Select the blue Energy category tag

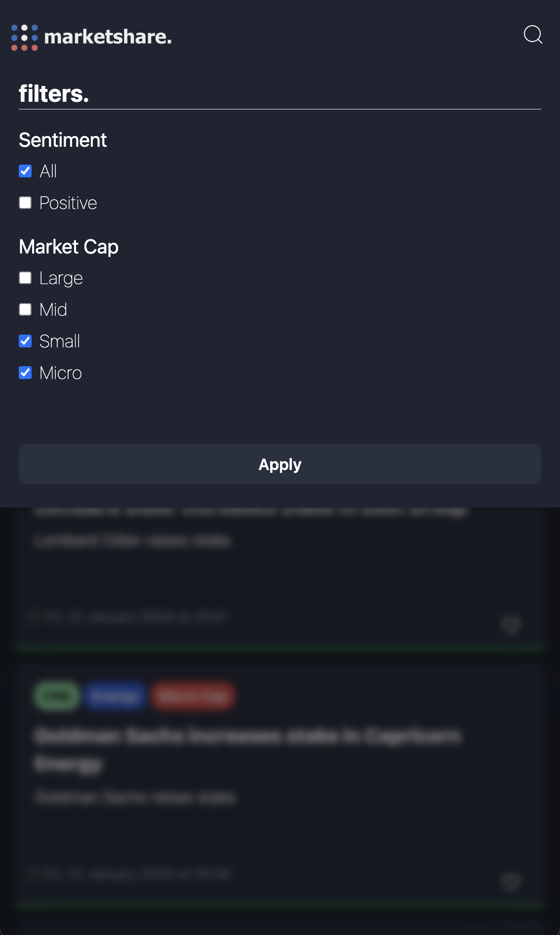click(115, 696)
